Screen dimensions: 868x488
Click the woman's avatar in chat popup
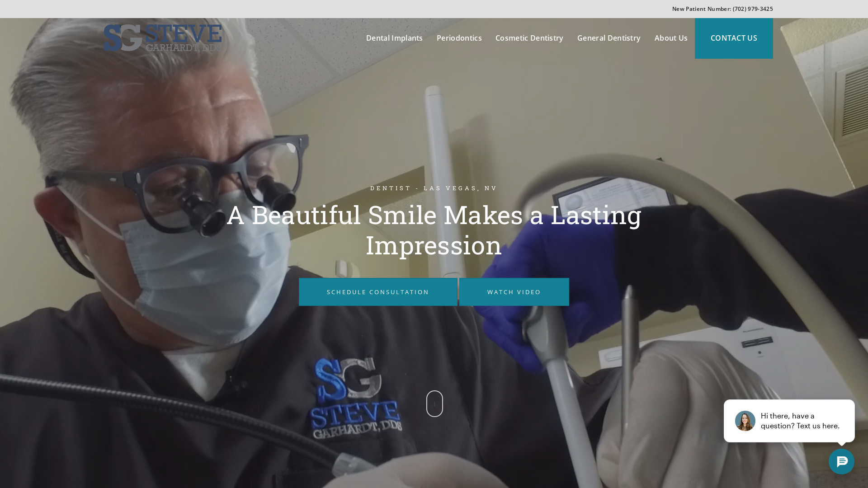pos(745,421)
